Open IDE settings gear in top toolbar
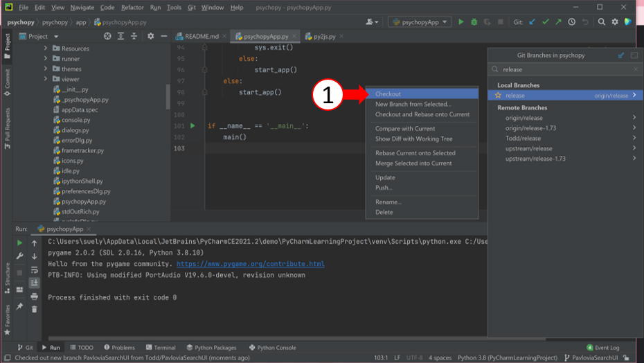 615,21
